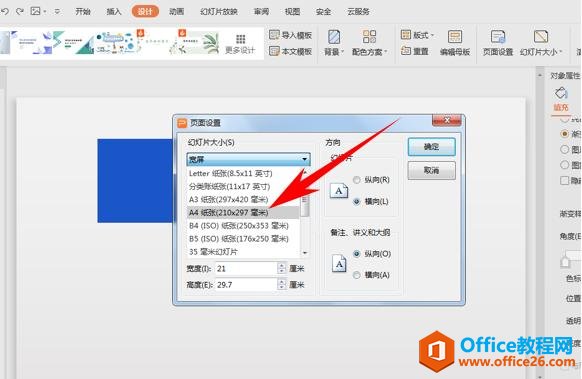Click the 取消 cancel button
This screenshot has height=379, width=582.
pyautogui.click(x=431, y=170)
